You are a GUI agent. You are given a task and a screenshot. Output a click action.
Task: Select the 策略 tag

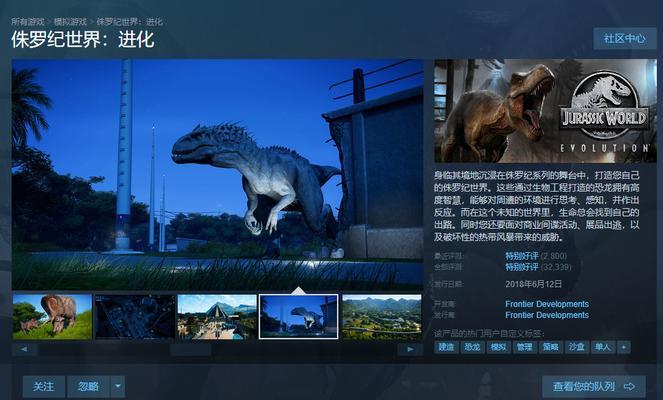click(x=551, y=347)
